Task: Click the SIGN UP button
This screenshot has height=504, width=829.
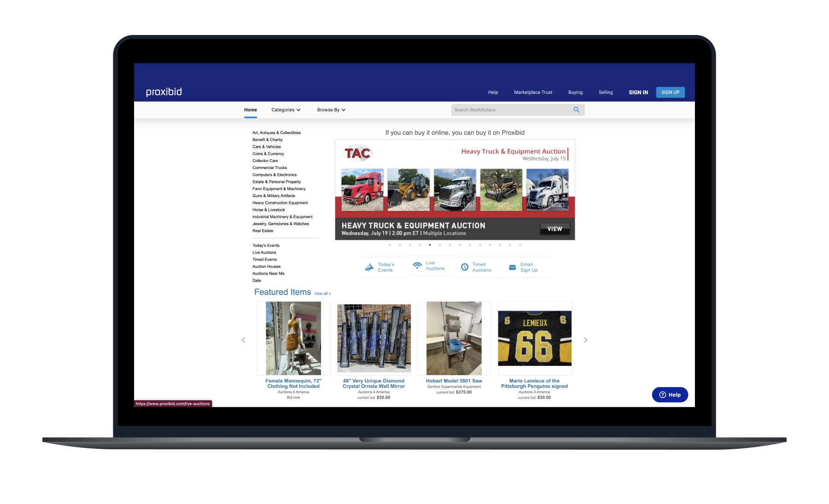Action: 670,92
